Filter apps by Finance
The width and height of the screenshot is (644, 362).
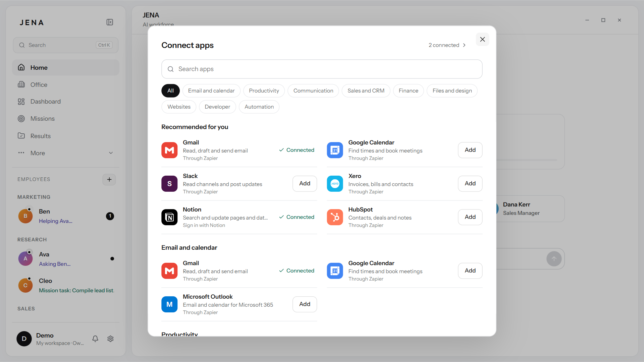[x=409, y=90]
